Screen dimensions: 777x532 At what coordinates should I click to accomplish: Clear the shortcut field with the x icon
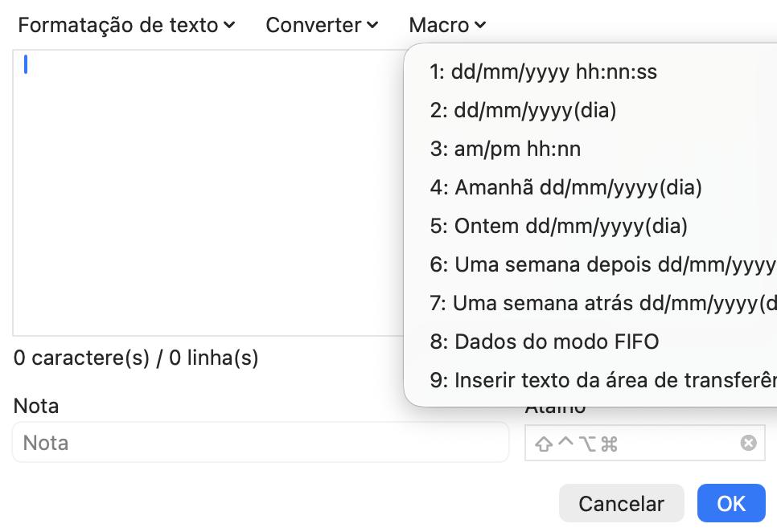pyautogui.click(x=748, y=443)
